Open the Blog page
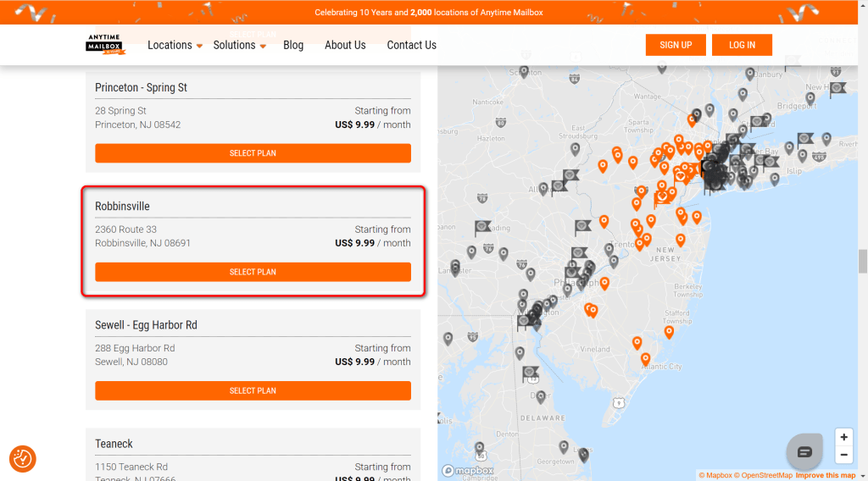 point(293,45)
